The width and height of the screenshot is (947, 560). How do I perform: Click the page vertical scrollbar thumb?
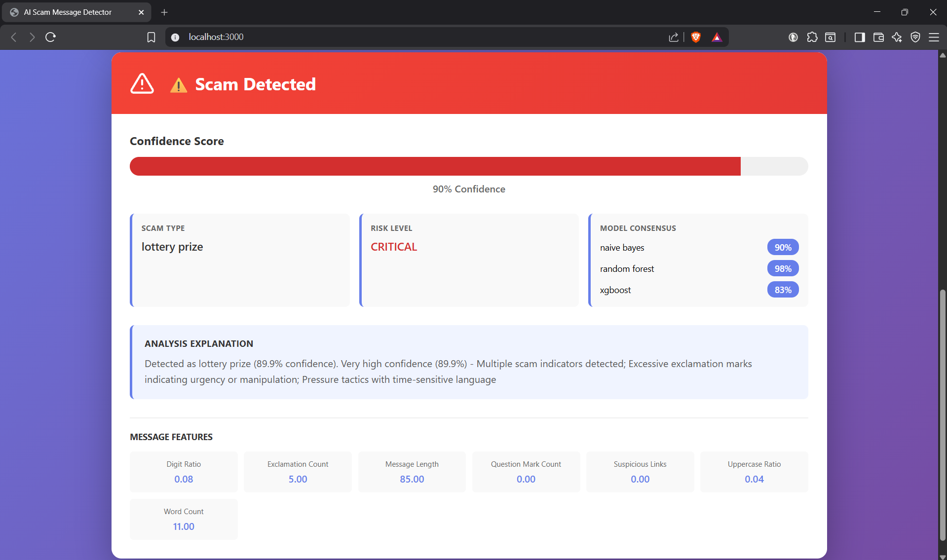[943, 414]
